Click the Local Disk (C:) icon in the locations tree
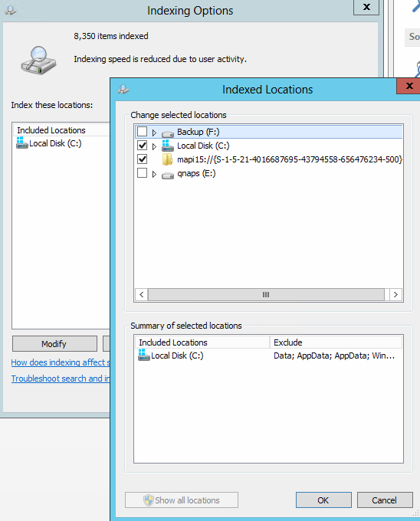Image resolution: width=420 pixels, height=521 pixels. (168, 146)
